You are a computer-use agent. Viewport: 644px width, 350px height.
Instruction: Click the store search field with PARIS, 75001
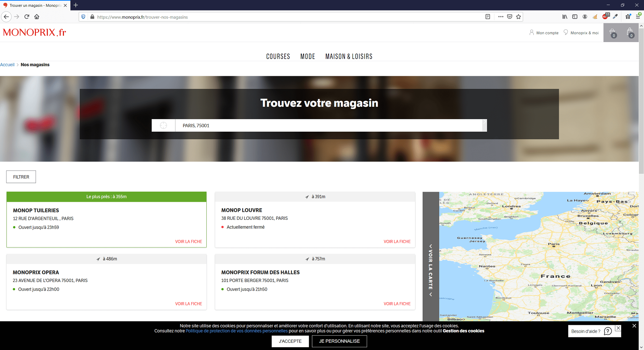click(x=328, y=126)
